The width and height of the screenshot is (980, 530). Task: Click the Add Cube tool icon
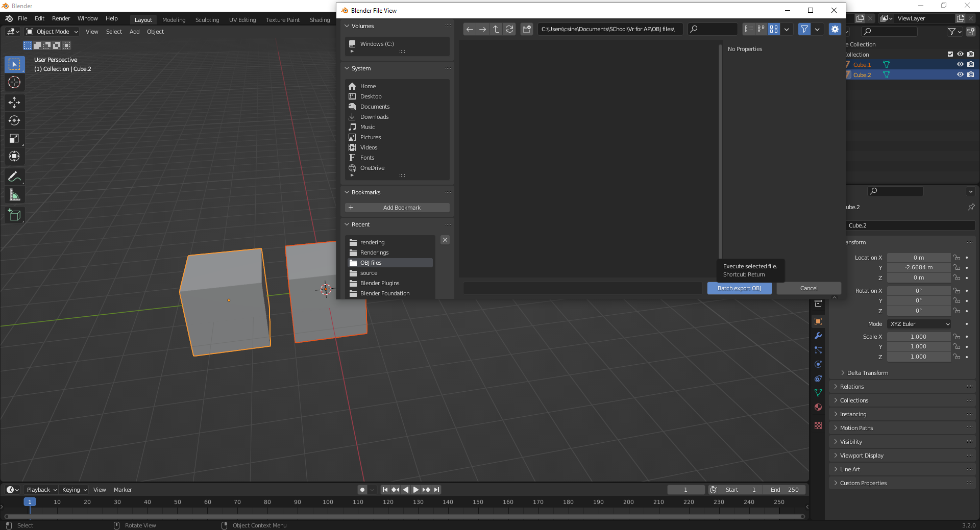point(14,215)
